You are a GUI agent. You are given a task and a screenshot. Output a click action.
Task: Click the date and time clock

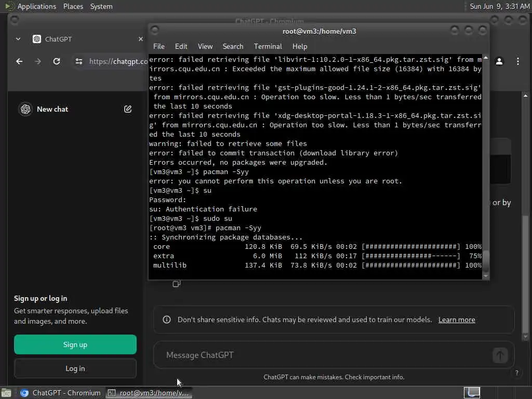click(499, 6)
